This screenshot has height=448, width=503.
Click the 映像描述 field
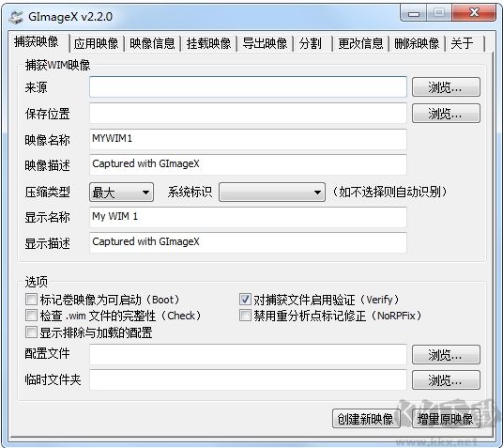[x=248, y=164]
